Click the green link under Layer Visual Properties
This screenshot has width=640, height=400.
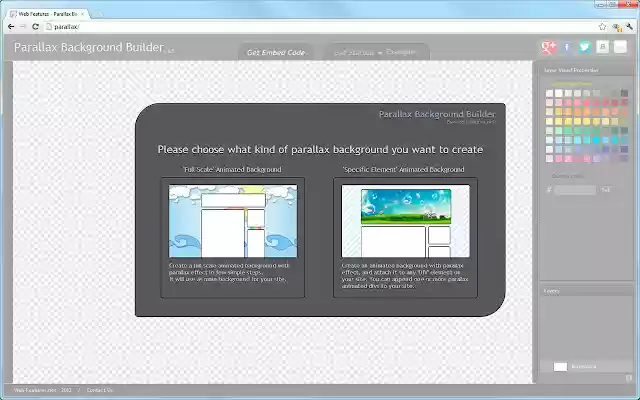click(x=571, y=84)
